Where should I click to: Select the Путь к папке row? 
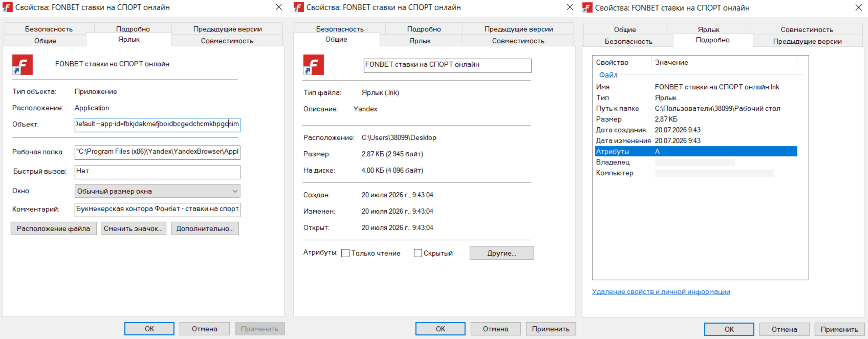pyautogui.click(x=696, y=108)
